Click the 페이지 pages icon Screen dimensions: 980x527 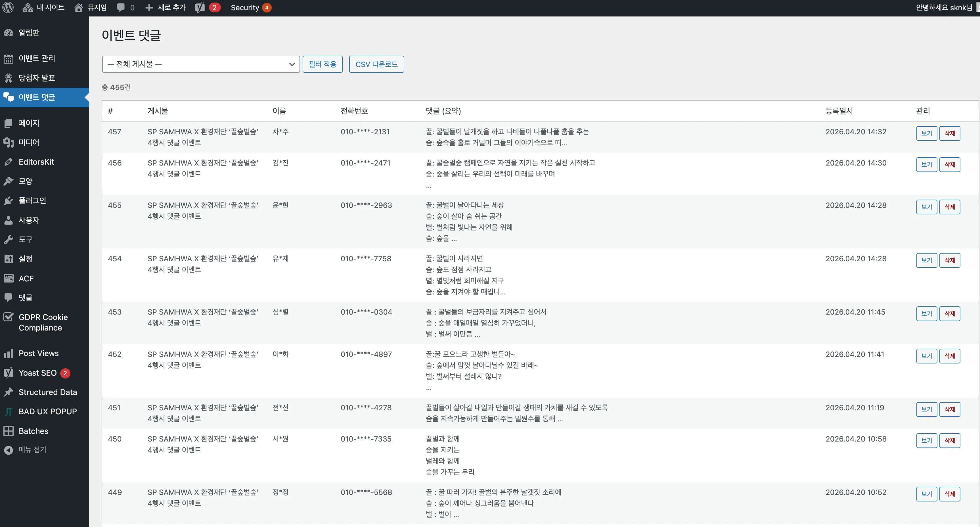coord(8,123)
